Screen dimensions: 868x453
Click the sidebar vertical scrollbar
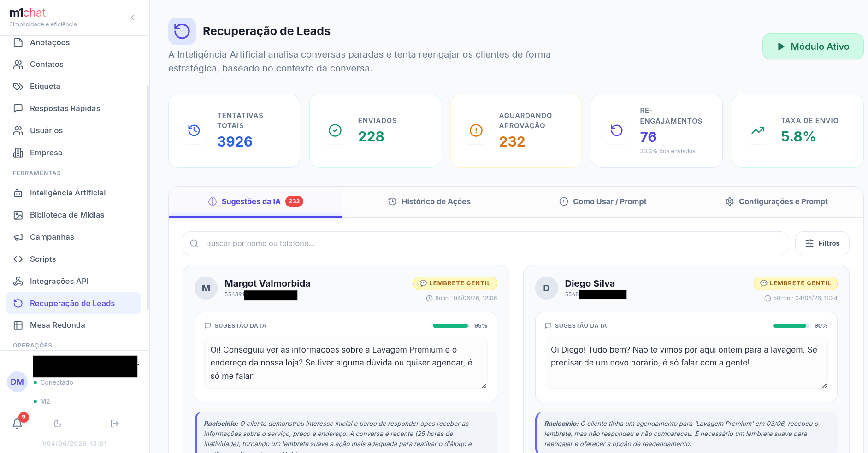tap(148, 198)
